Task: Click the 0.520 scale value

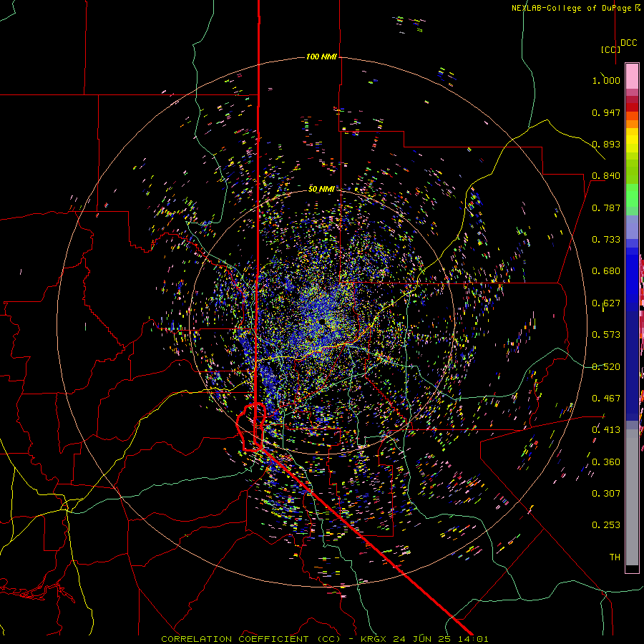Action: (606, 367)
